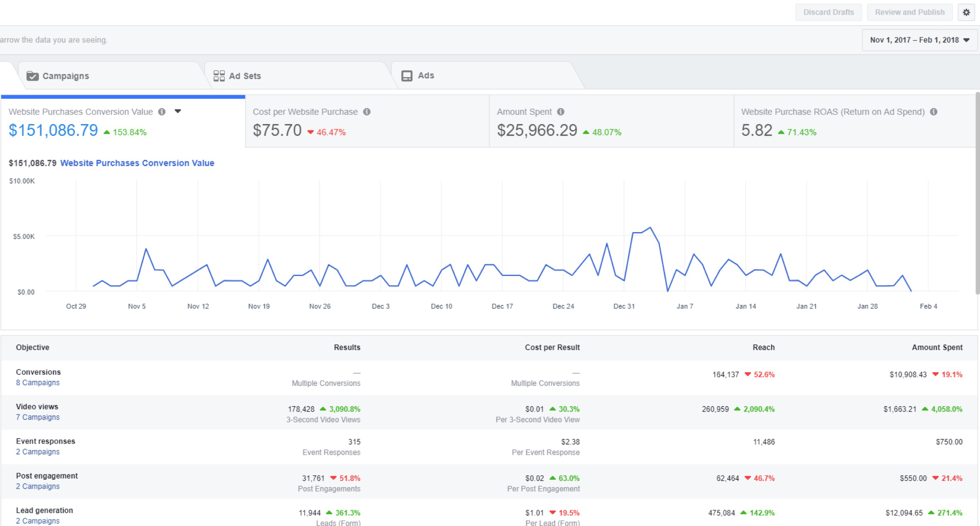The width and height of the screenshot is (980, 526).
Task: Click the $10,908.43 amount spent value
Action: coord(908,375)
